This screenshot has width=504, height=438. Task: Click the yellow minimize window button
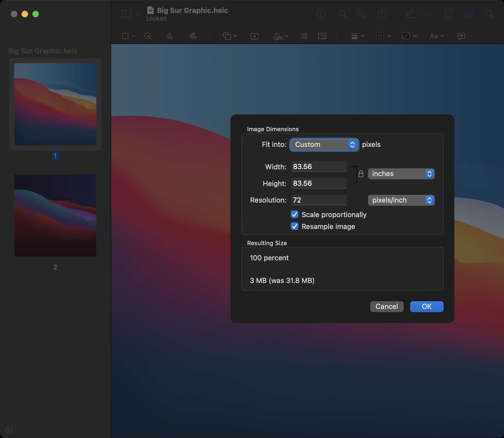[x=25, y=14]
